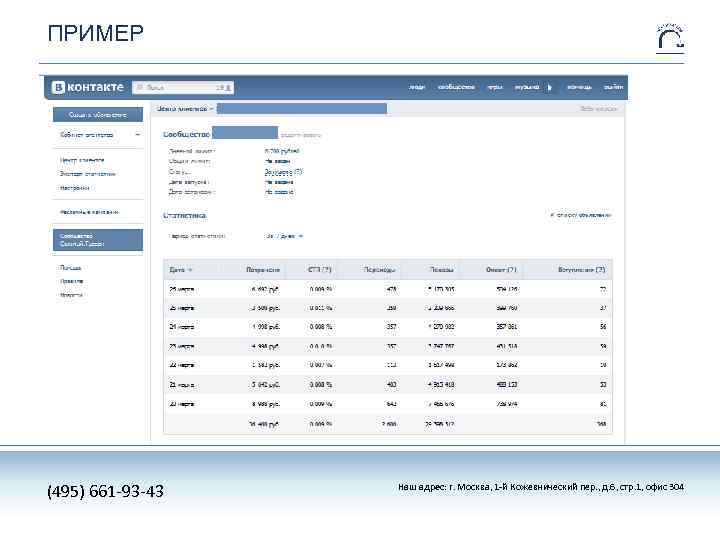
Task: Click the music play icon in header
Action: click(550, 87)
